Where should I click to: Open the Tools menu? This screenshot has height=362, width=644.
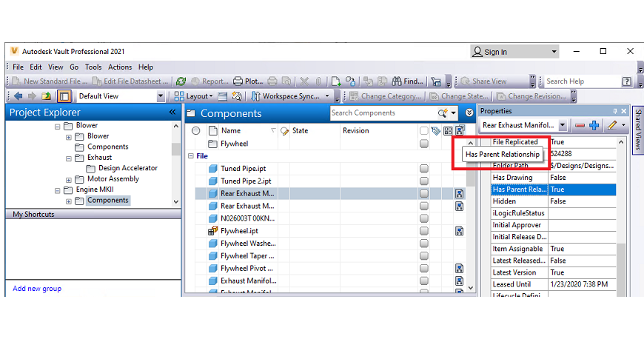pyautogui.click(x=93, y=67)
